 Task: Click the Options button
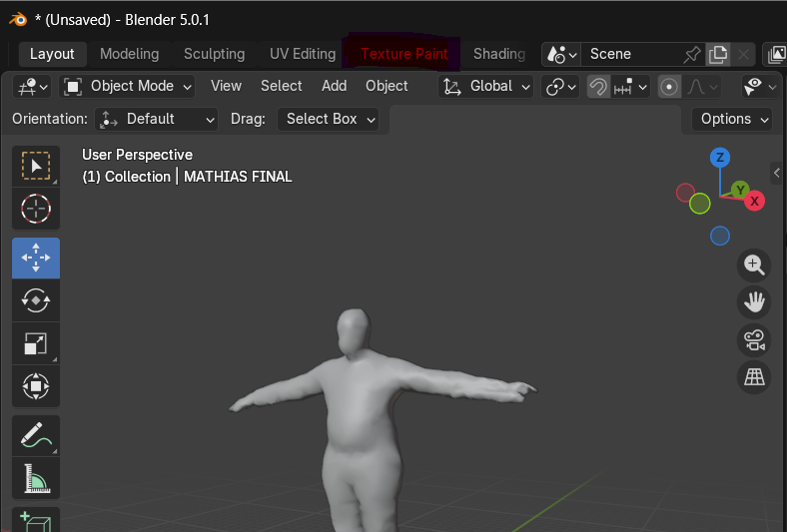click(732, 119)
